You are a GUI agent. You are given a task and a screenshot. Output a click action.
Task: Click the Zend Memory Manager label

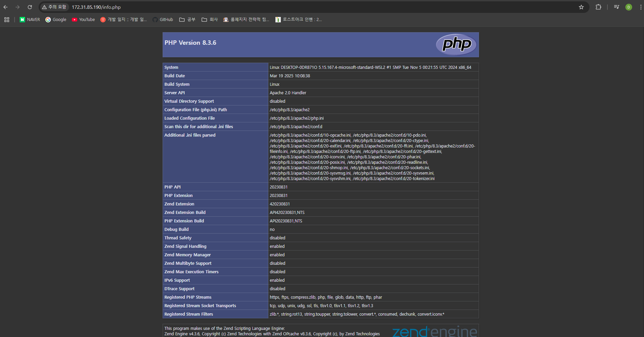coord(187,255)
